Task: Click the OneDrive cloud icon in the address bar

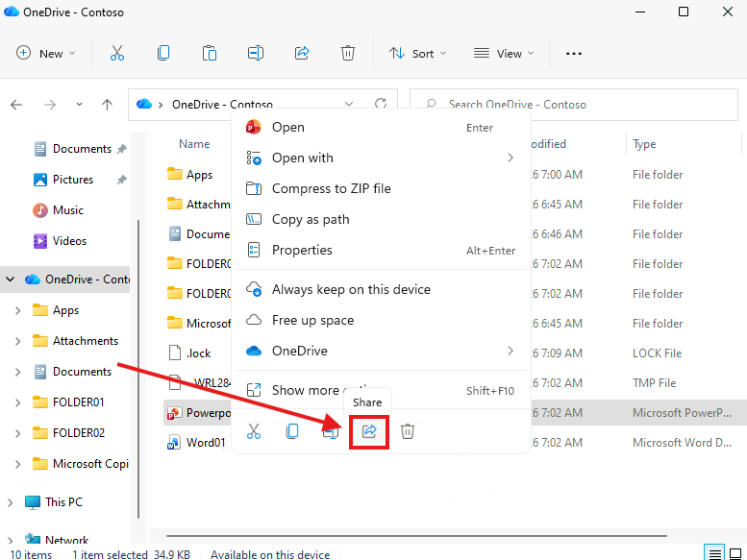Action: tap(144, 104)
